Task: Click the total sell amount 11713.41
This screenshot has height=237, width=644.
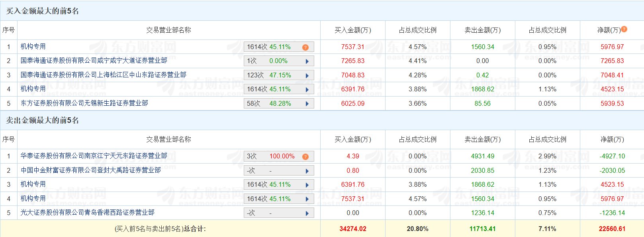Action: pyautogui.click(x=483, y=229)
